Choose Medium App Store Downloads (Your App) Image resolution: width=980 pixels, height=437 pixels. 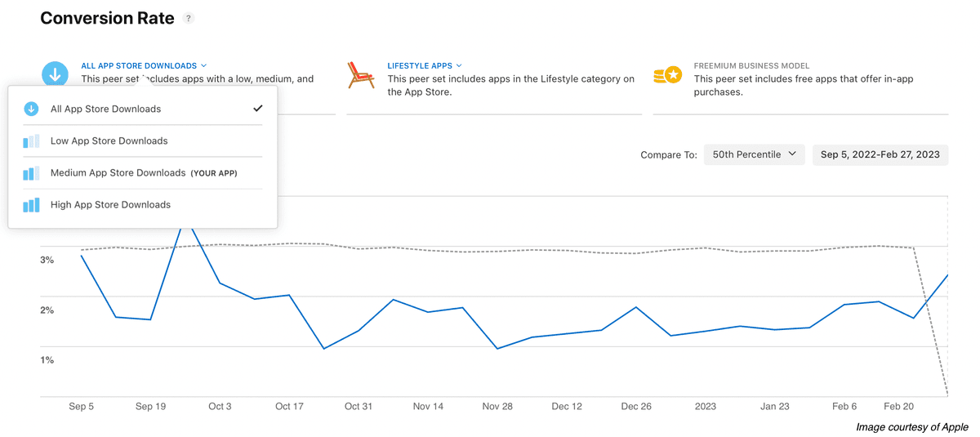pyautogui.click(x=143, y=173)
